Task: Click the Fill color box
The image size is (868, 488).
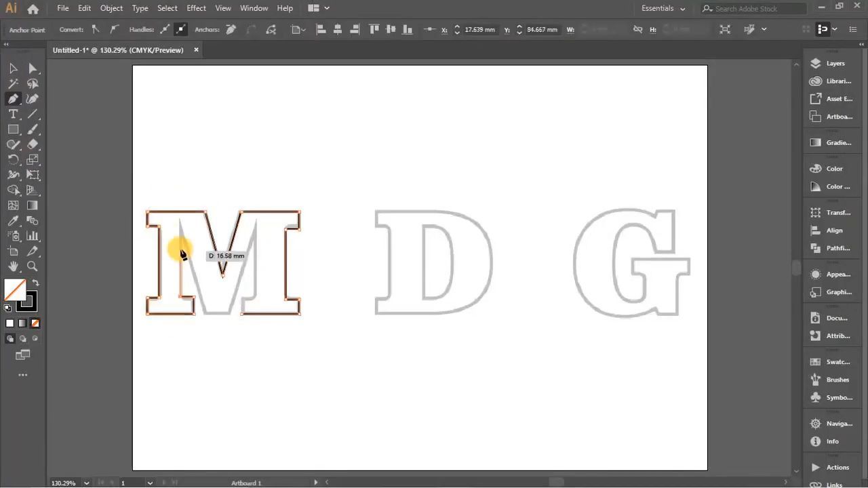Action: click(x=14, y=290)
